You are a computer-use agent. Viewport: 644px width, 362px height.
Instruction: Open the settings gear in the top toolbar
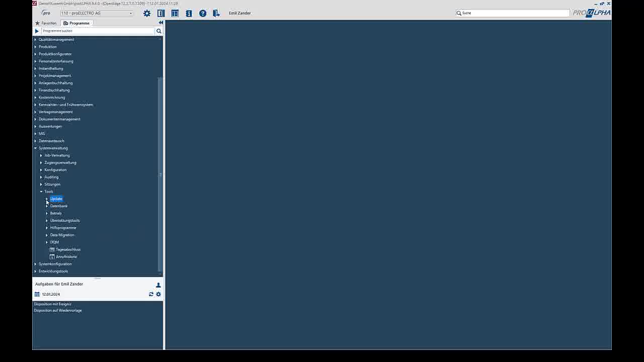[x=147, y=13]
